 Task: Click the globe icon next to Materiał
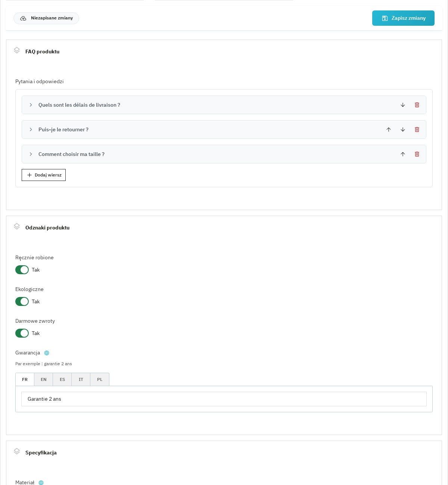point(41,483)
